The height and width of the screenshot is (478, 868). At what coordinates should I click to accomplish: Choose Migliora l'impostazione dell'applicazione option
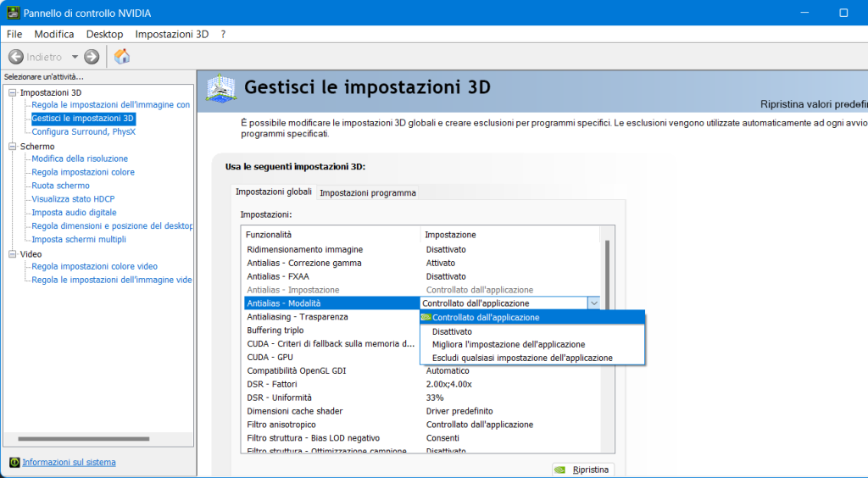click(x=508, y=345)
